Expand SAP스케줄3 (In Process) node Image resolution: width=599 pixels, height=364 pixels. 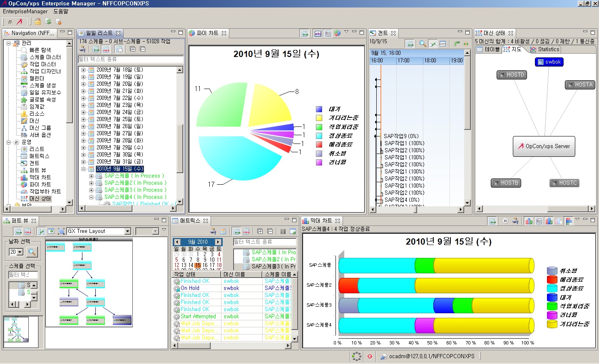click(x=91, y=190)
